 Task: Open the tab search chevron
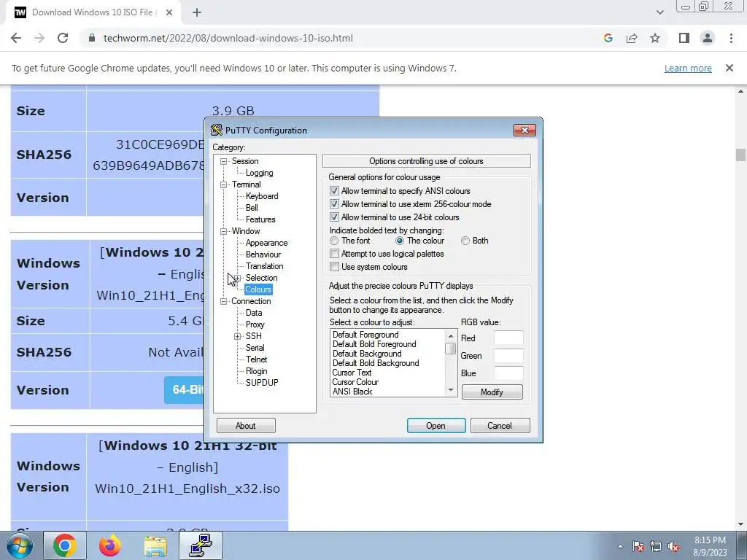pos(659,12)
